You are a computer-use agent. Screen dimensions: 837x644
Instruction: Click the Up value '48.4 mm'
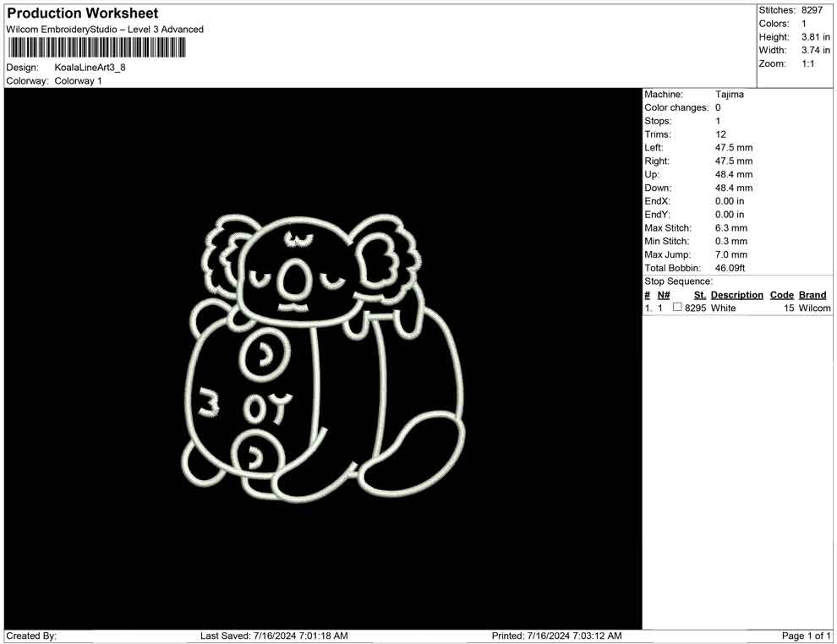(x=734, y=174)
